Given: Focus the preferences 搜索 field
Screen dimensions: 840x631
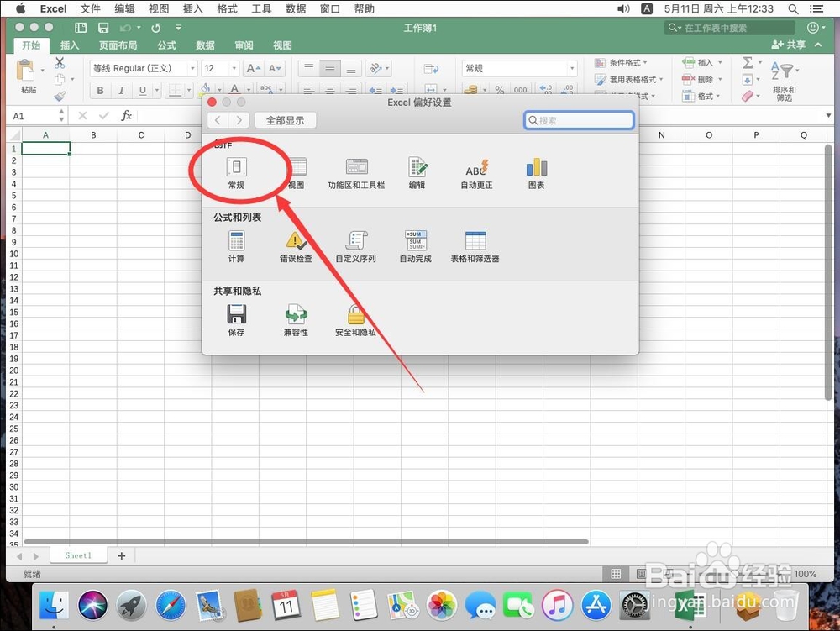Looking at the screenshot, I should (579, 120).
